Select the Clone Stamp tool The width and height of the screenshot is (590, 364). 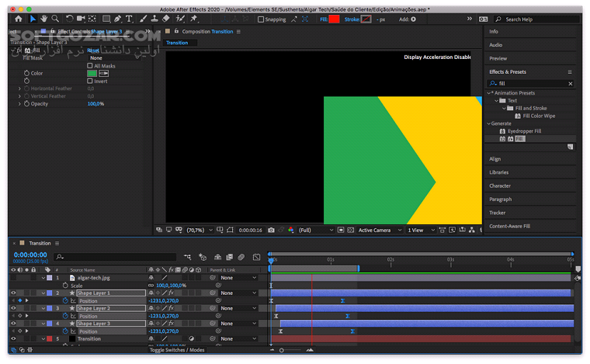(x=154, y=19)
